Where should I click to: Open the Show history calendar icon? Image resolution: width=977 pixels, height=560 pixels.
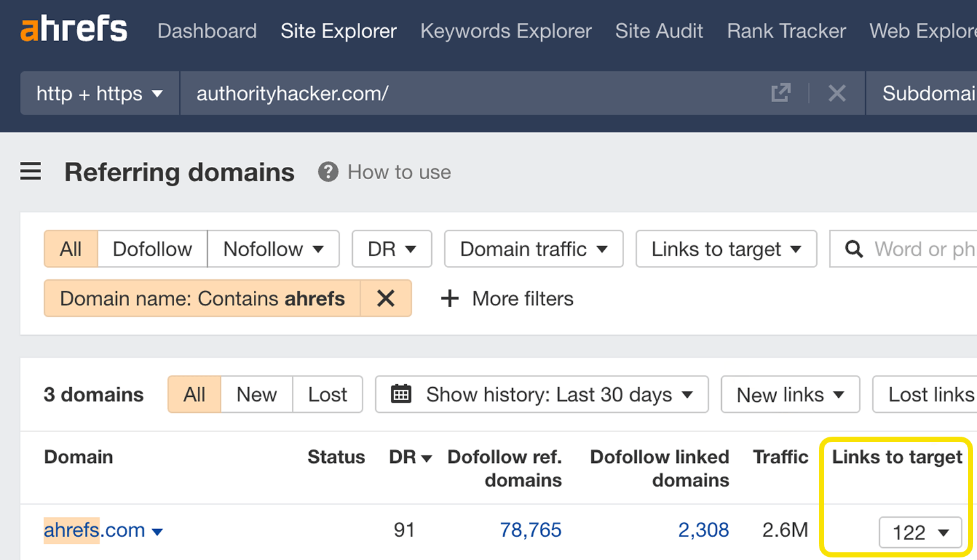pyautogui.click(x=402, y=394)
